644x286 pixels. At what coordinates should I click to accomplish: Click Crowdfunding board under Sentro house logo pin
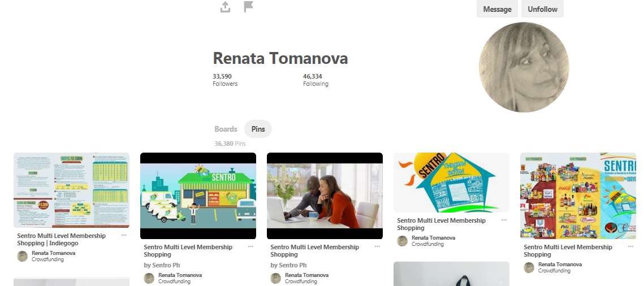[427, 244]
